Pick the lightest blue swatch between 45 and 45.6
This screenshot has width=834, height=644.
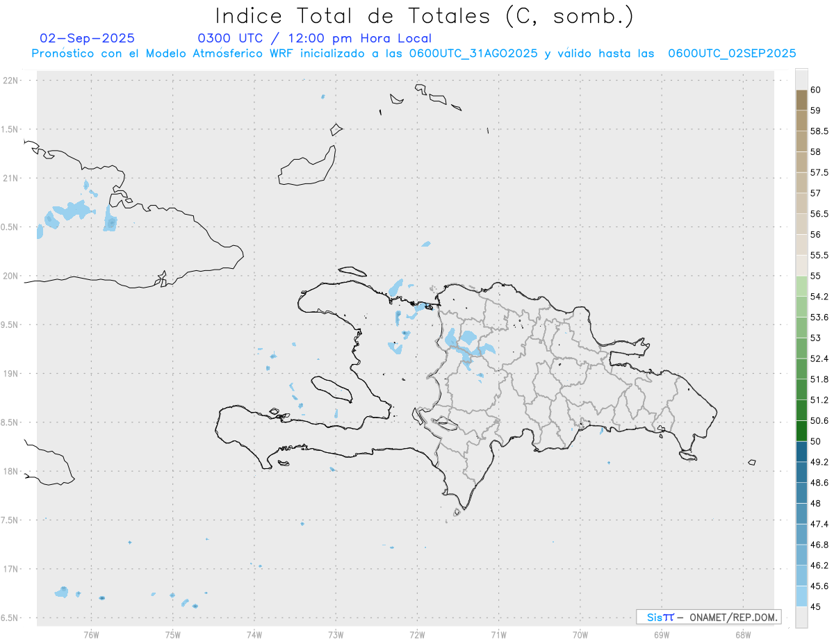coord(801,596)
